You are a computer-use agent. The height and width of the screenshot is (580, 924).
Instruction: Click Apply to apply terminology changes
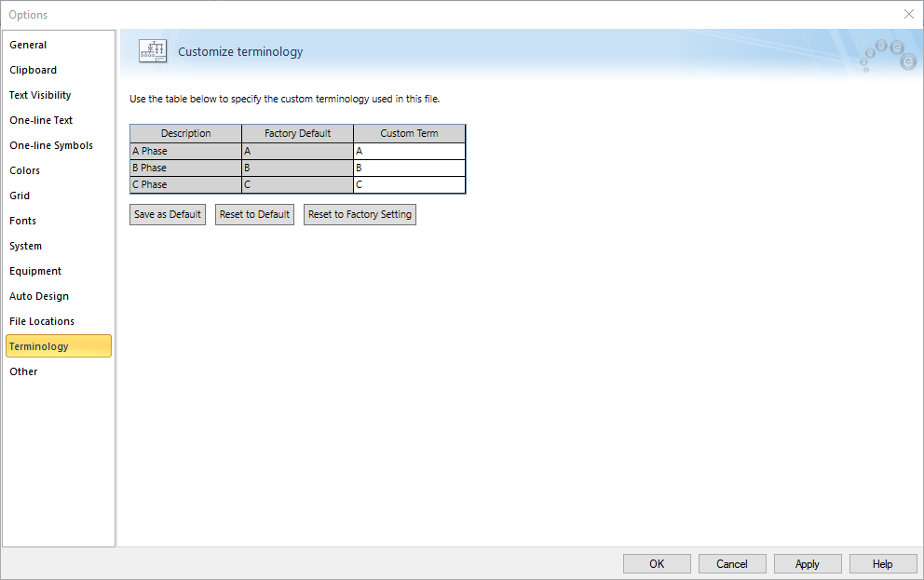[807, 563]
